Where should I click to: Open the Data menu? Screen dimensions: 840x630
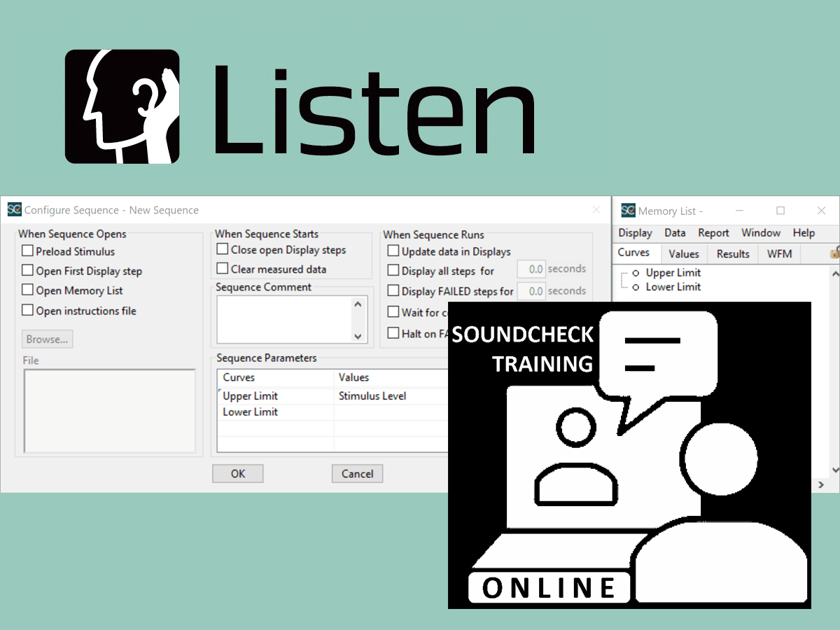pos(675,232)
